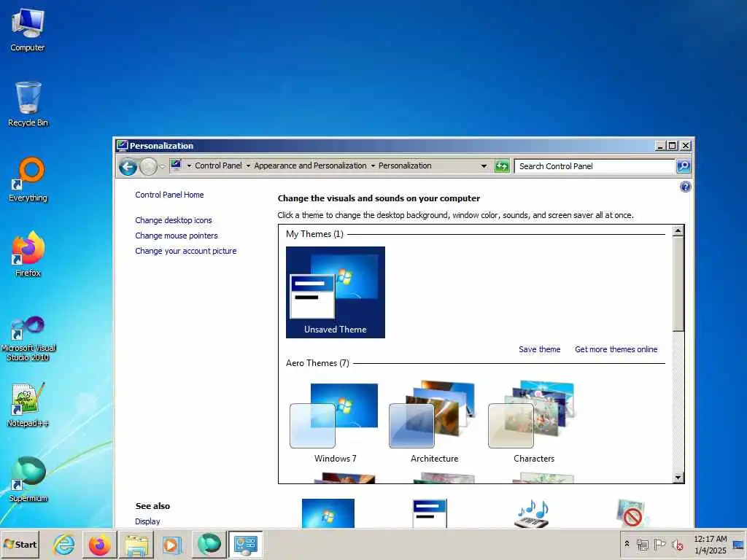Image resolution: width=747 pixels, height=560 pixels.
Task: Click the themes list scrollbar thumb
Action: coord(678,284)
